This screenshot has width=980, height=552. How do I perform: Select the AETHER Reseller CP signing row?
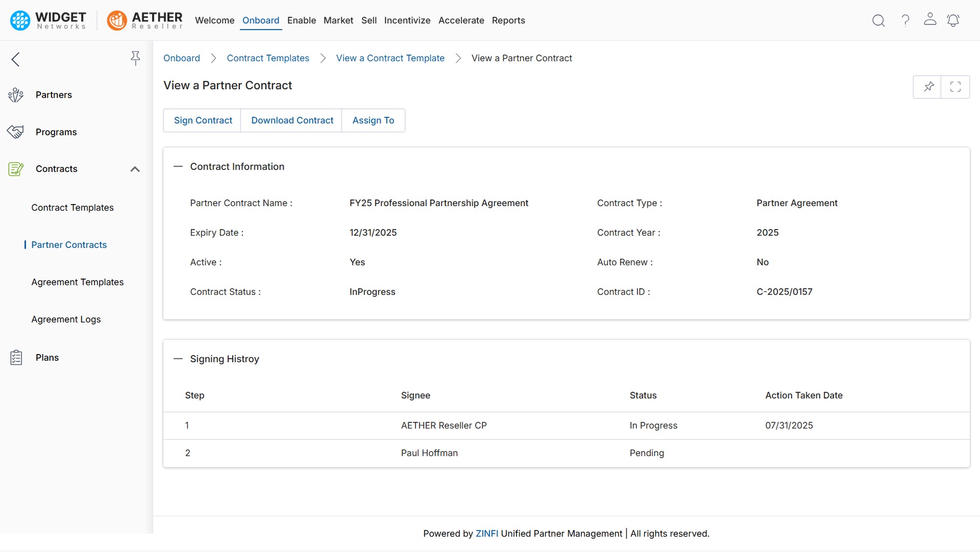coord(444,425)
